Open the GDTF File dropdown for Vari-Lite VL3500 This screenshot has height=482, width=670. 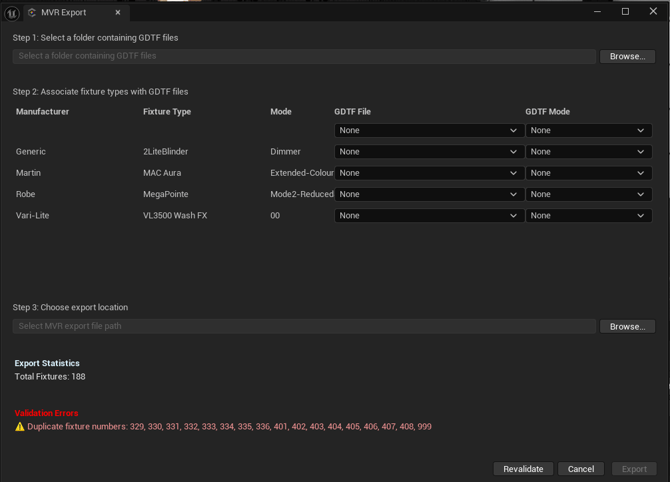click(x=429, y=216)
